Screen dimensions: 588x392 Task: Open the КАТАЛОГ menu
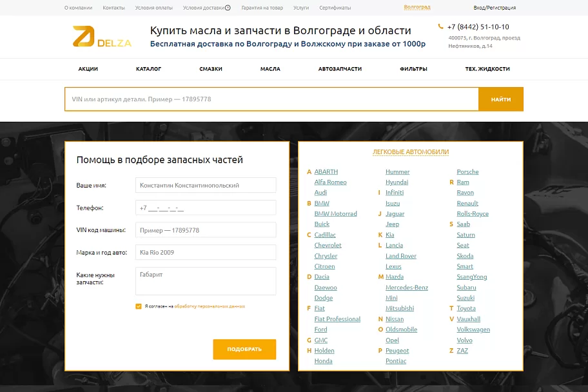pyautogui.click(x=148, y=69)
